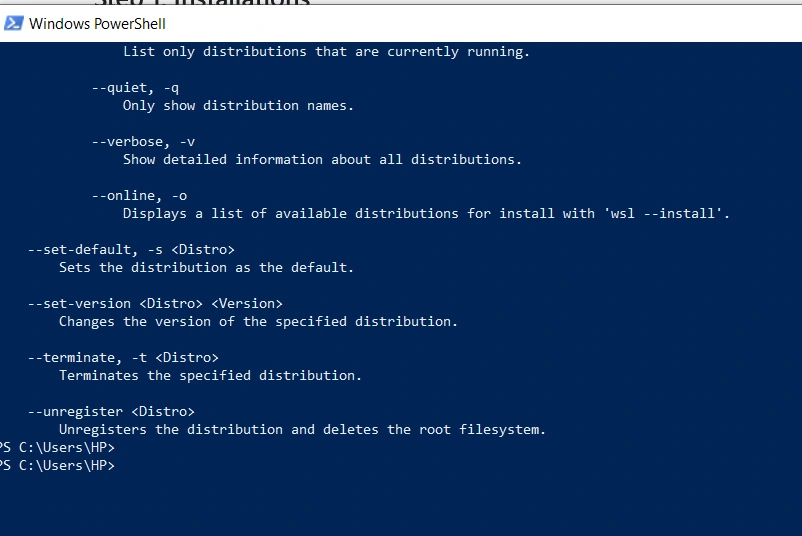
Task: Click the quoted 'wsl --install' command text
Action: tap(665, 213)
